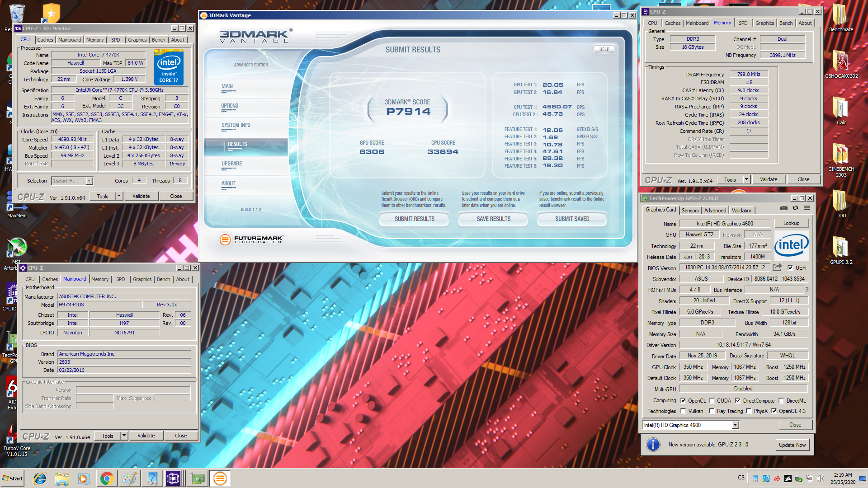
Task: Open the TurboV Core desktop shortcut
Action: [17, 440]
